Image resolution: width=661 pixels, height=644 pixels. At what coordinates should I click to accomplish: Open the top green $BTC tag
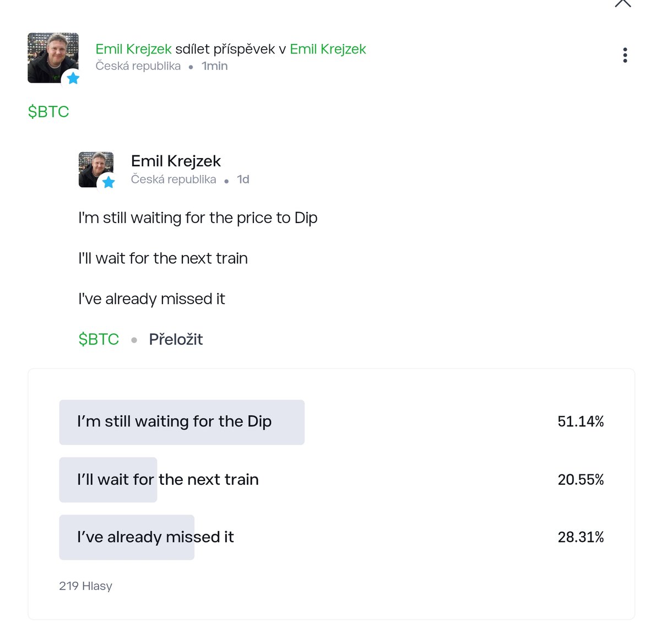pos(48,112)
